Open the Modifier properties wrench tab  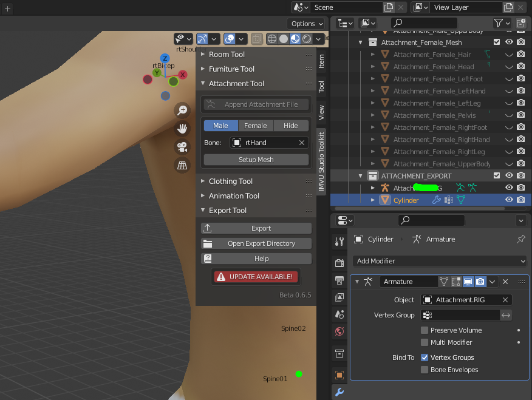pyautogui.click(x=339, y=392)
